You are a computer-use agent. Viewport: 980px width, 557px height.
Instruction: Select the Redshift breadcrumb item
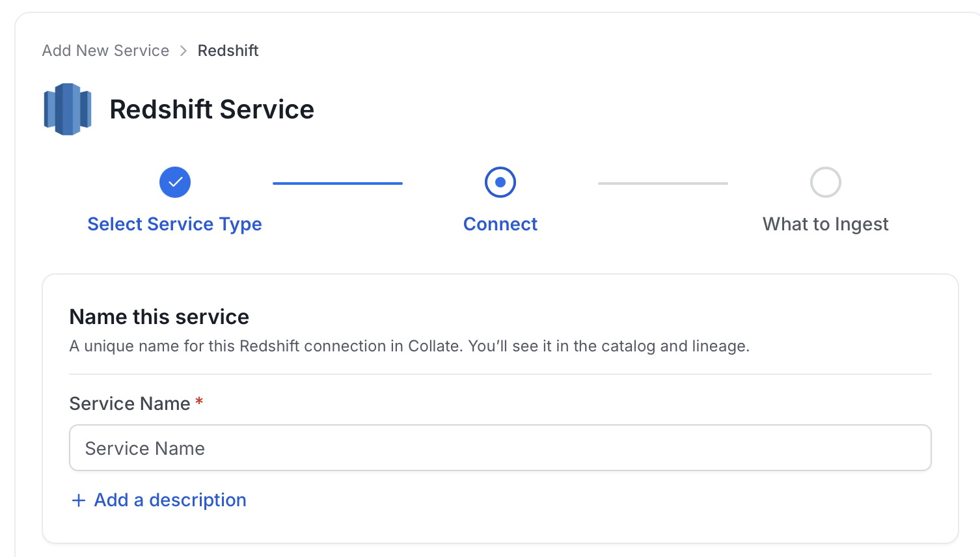click(228, 51)
